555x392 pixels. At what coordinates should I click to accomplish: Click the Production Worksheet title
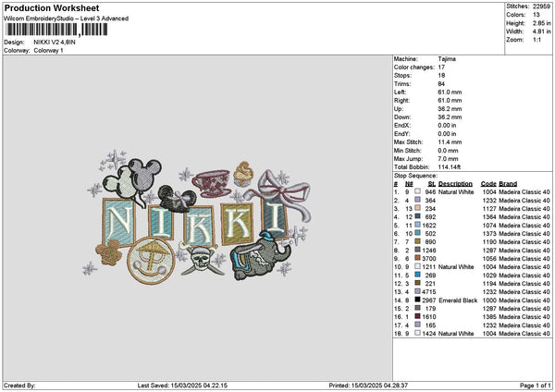(52, 7)
